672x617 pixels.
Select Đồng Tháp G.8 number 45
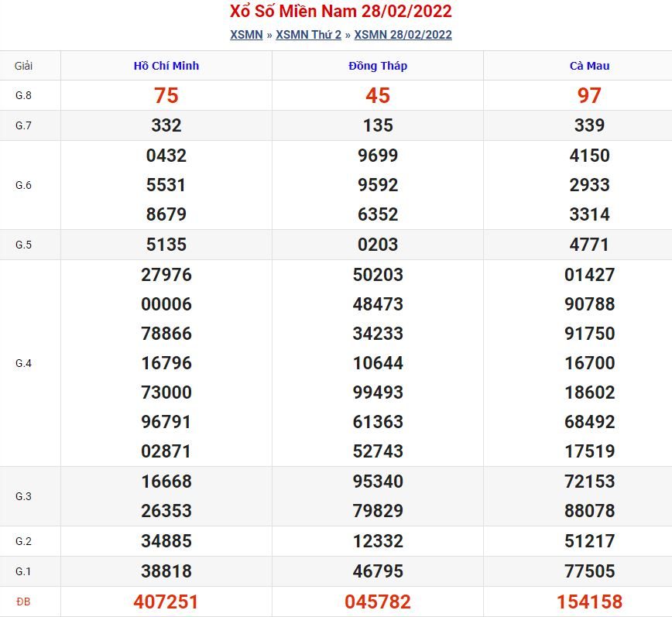click(378, 95)
